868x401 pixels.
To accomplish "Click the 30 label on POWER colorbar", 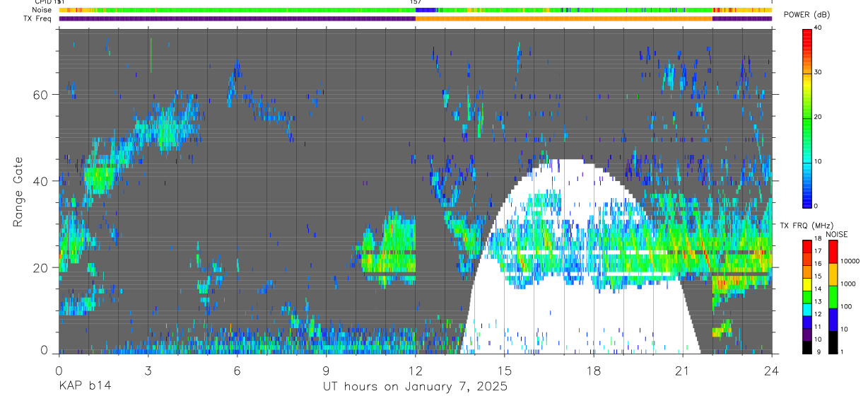I will [819, 72].
